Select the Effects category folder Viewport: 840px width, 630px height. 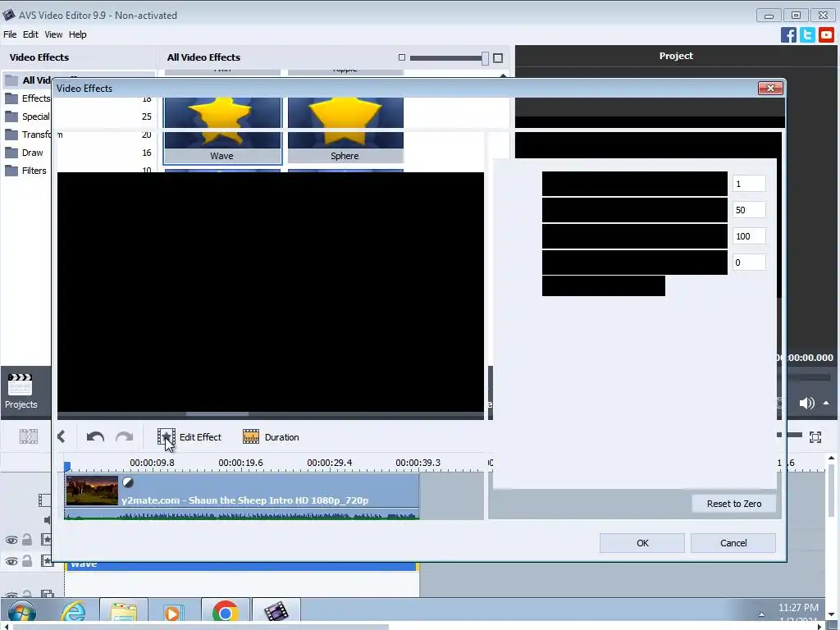coord(28,98)
